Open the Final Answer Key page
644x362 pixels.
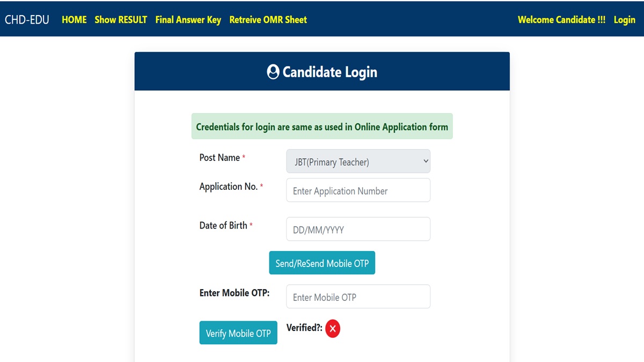(188, 20)
